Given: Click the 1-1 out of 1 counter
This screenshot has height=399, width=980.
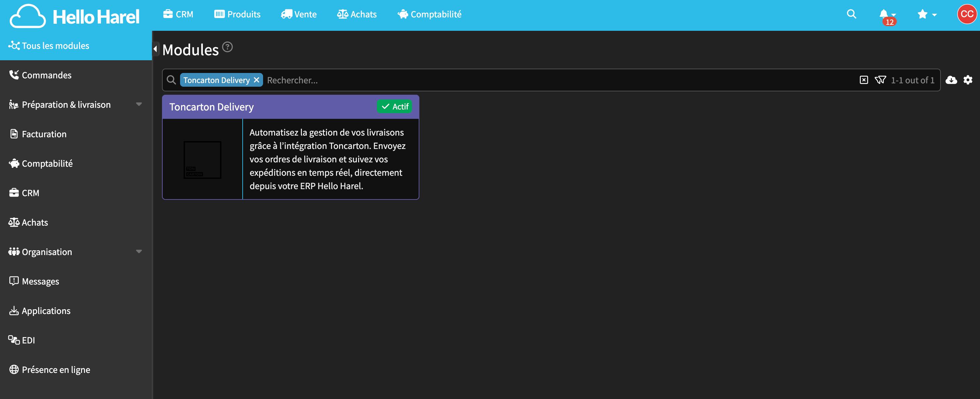Looking at the screenshot, I should (913, 80).
